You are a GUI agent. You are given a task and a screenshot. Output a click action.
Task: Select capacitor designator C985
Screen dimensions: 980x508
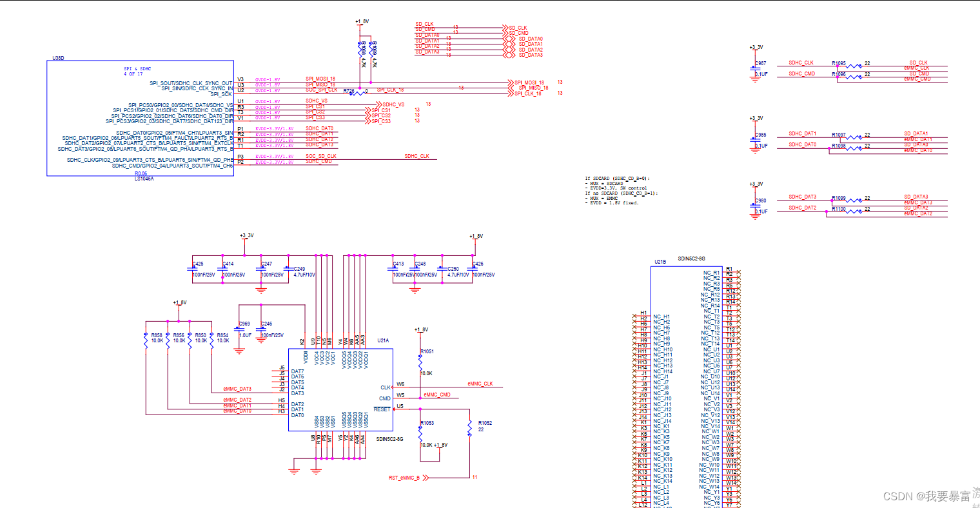click(761, 135)
